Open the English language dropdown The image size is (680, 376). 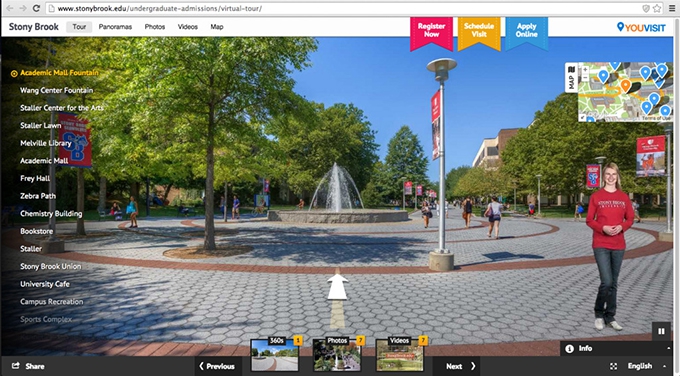pos(647,366)
